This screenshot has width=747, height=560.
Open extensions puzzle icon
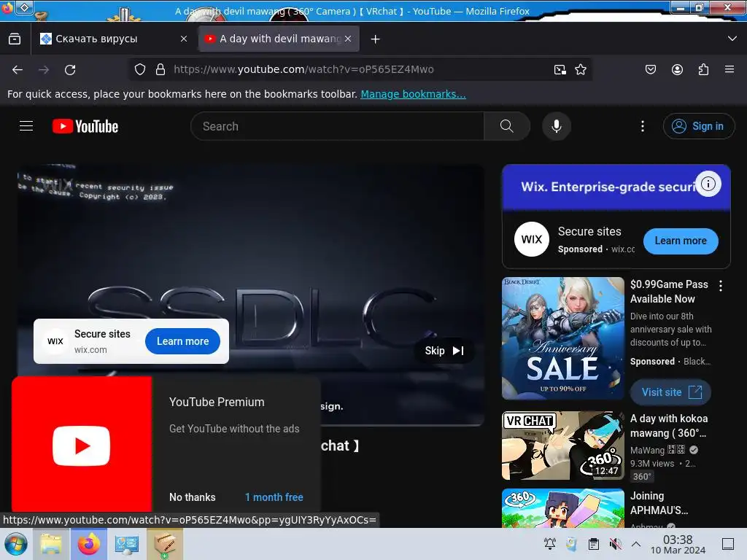point(703,69)
